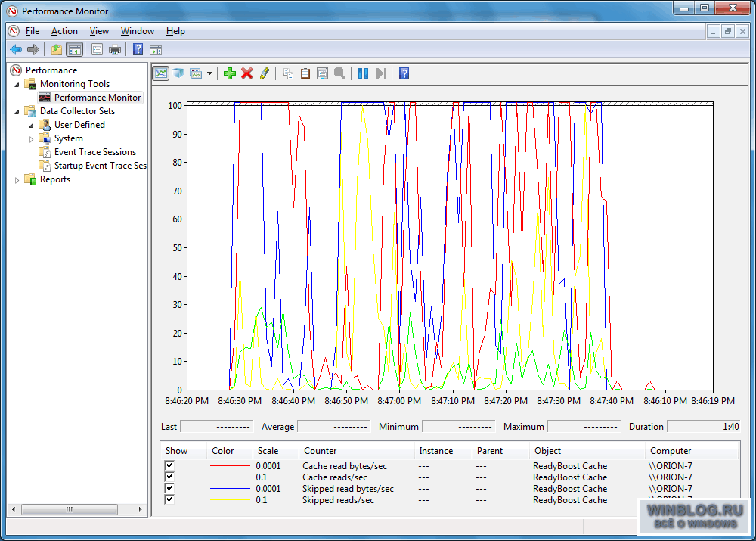Image resolution: width=756 pixels, height=541 pixels.
Task: Click the Duration value field
Action: 703,427
